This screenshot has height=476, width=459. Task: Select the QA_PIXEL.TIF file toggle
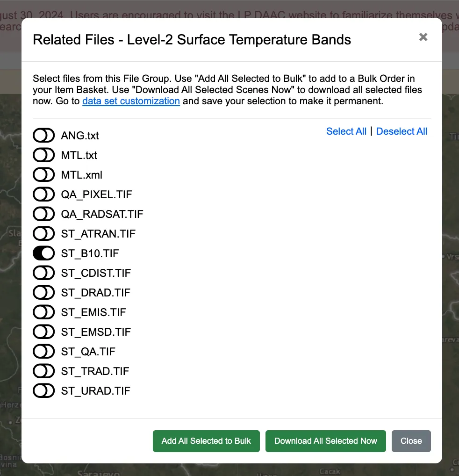(x=43, y=195)
